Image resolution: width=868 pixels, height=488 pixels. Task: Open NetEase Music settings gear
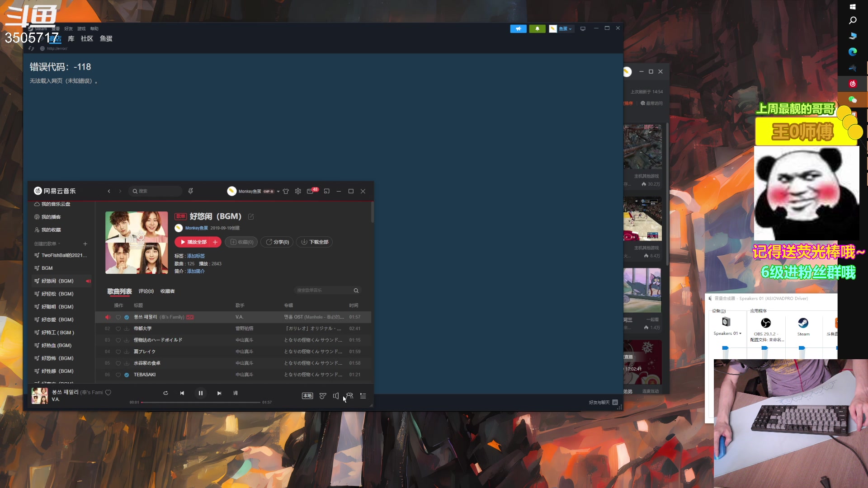coord(298,191)
